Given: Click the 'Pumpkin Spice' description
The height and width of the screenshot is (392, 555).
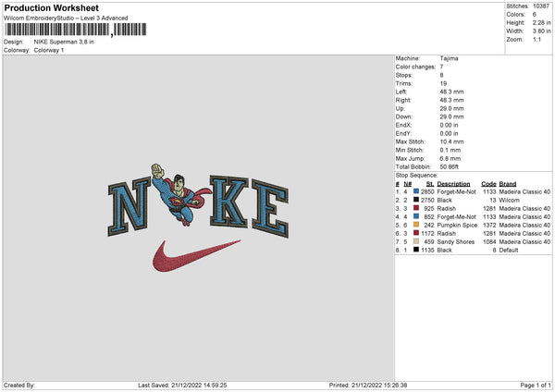Looking at the screenshot, I should point(457,225).
